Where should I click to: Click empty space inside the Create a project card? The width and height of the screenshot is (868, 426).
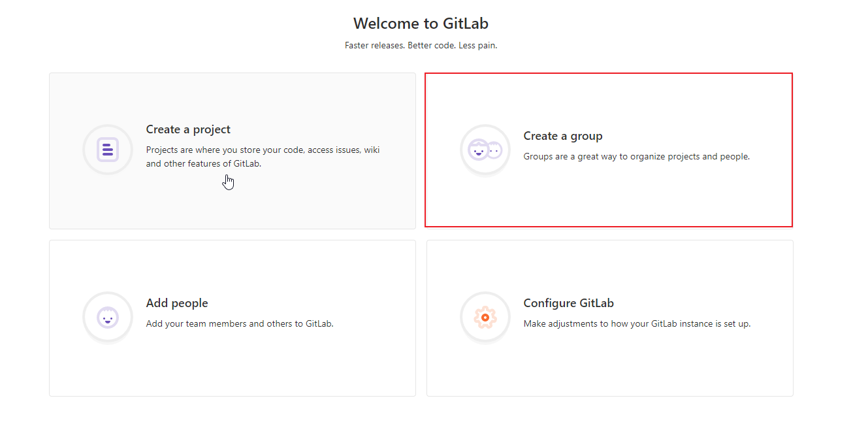point(232,203)
